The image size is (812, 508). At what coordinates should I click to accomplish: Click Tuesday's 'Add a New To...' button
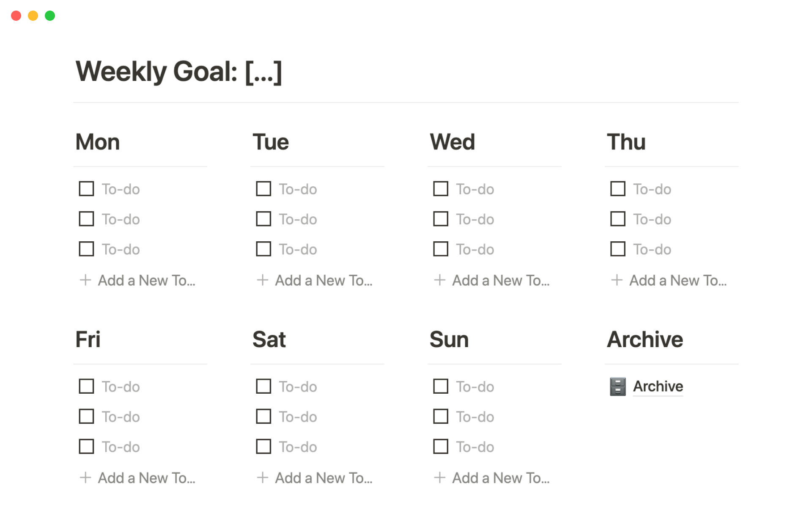(324, 280)
